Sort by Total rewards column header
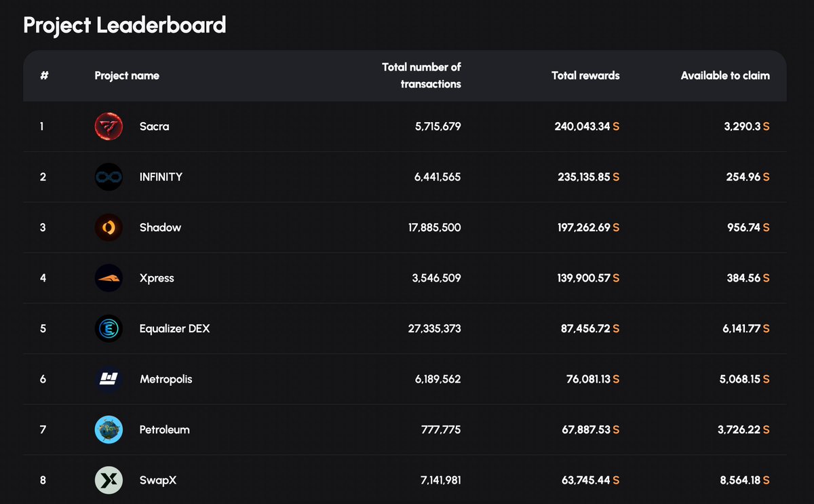The image size is (814, 504). tap(585, 75)
